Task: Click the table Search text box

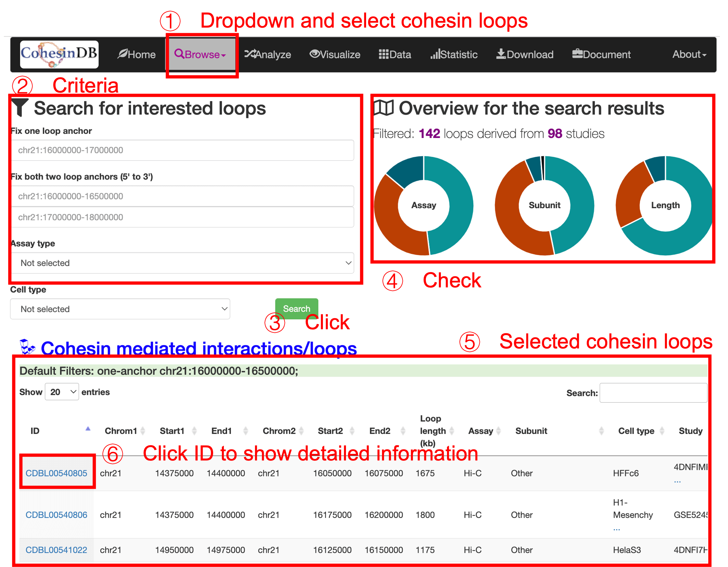Action: [653, 393]
